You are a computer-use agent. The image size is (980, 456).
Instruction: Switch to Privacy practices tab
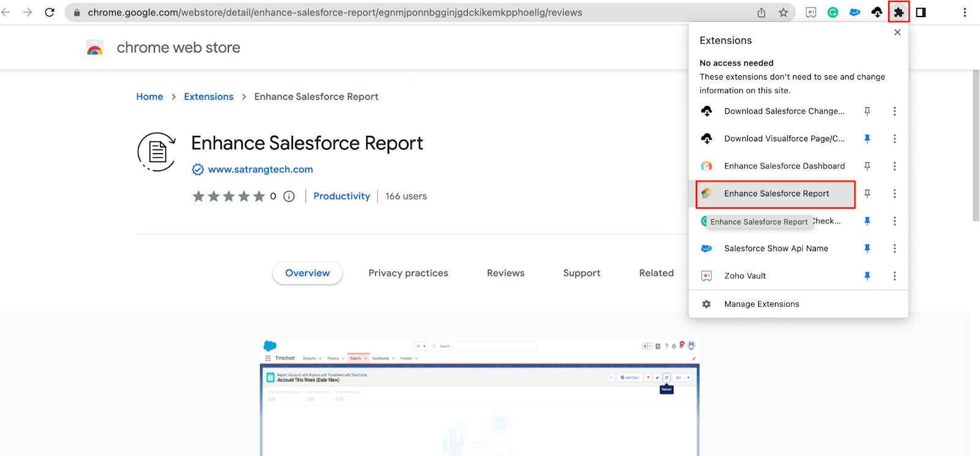408,273
